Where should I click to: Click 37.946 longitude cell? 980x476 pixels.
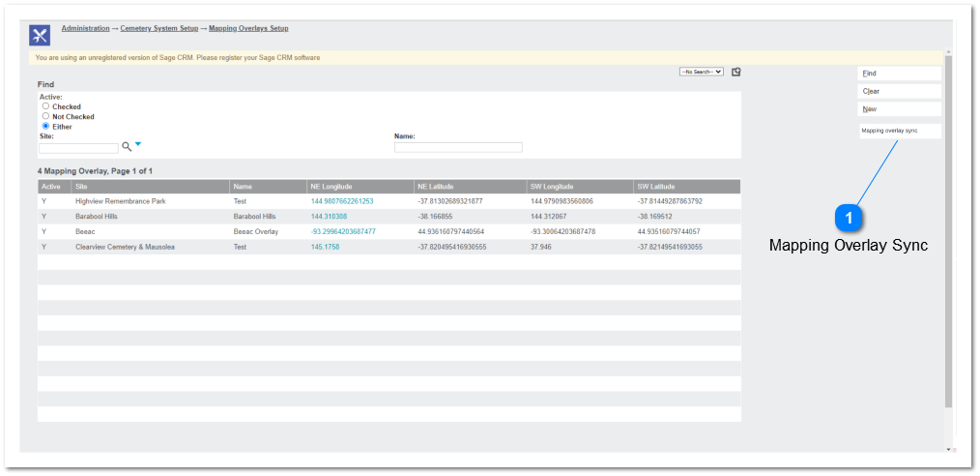(x=540, y=247)
